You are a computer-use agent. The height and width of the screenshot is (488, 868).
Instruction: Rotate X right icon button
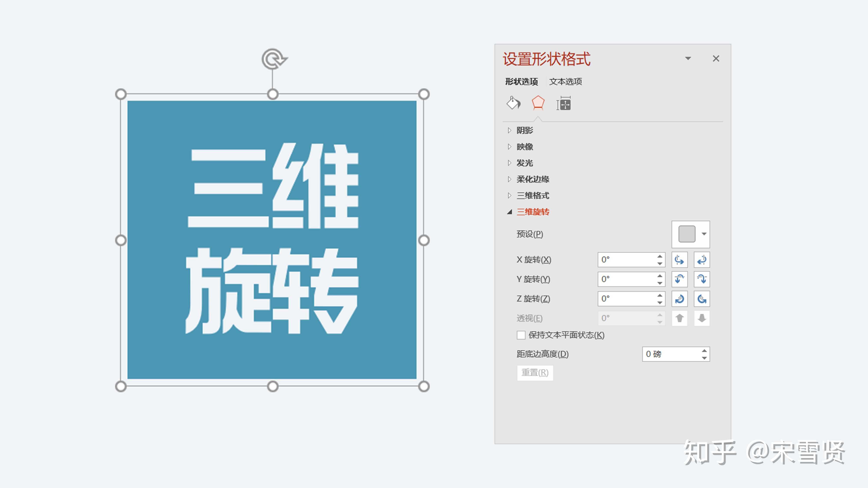(702, 260)
